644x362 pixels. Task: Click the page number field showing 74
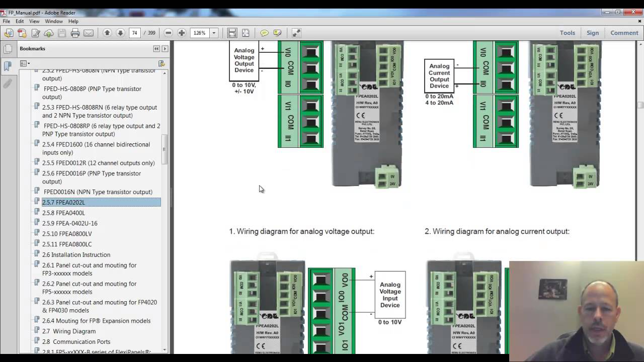click(x=134, y=33)
